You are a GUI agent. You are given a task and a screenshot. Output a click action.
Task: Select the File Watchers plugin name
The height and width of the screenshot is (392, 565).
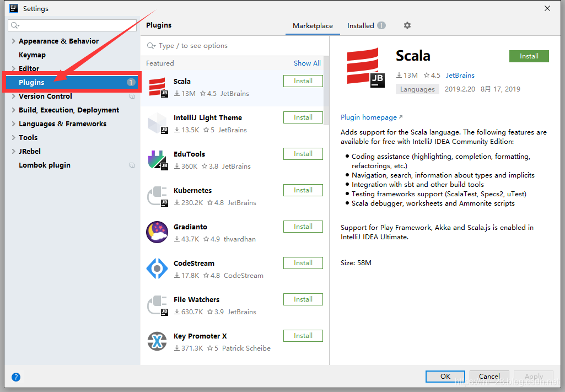coord(196,300)
